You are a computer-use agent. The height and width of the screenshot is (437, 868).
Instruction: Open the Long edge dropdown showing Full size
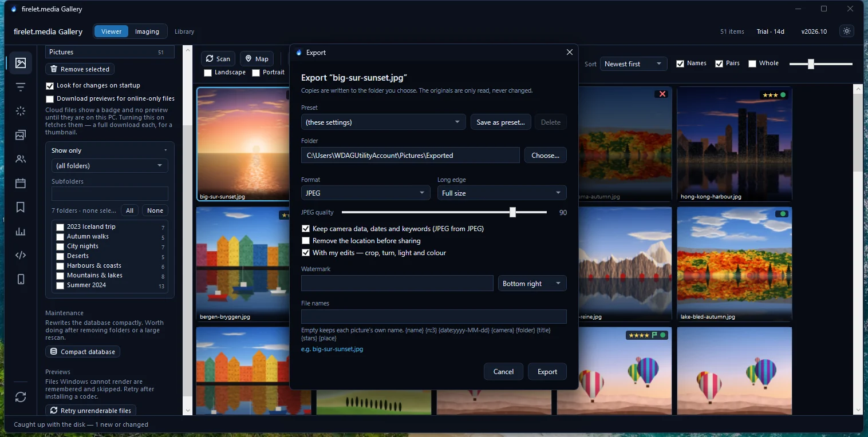pos(502,193)
